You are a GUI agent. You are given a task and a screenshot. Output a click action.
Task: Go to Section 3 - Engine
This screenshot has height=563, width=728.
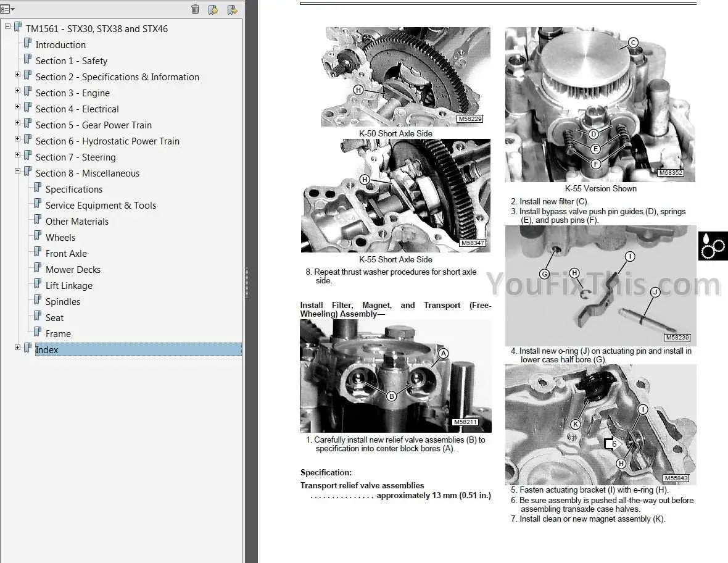tap(72, 93)
